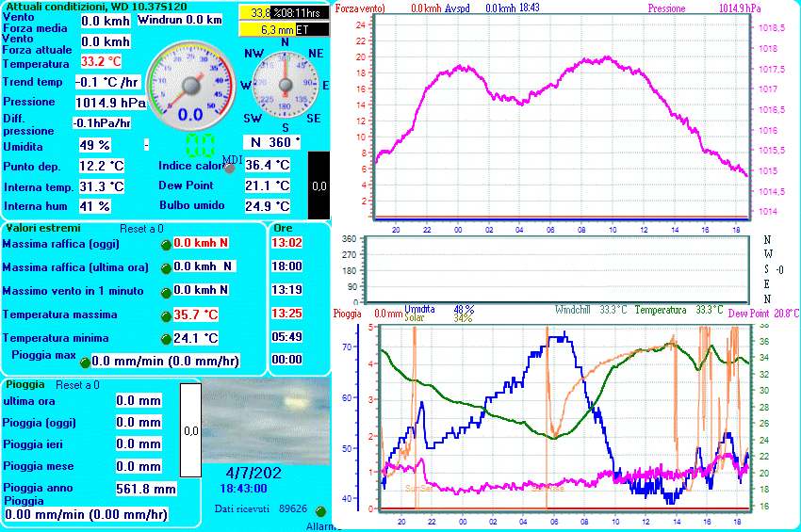Select the Vento Forza attuale value 0.0 kmh
This screenshot has height=532, width=801.
[106, 41]
